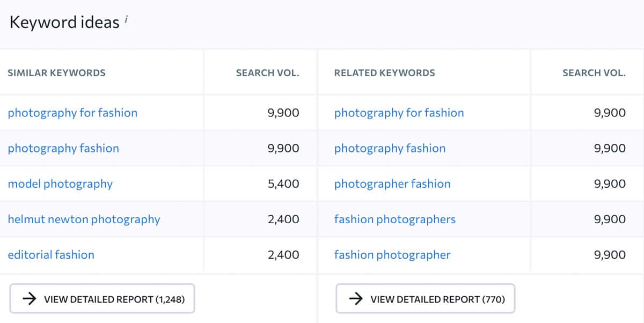The image size is (644, 323).
Task: Select 'photography fashion' under Similar Keywords
Action: pyautogui.click(x=63, y=148)
